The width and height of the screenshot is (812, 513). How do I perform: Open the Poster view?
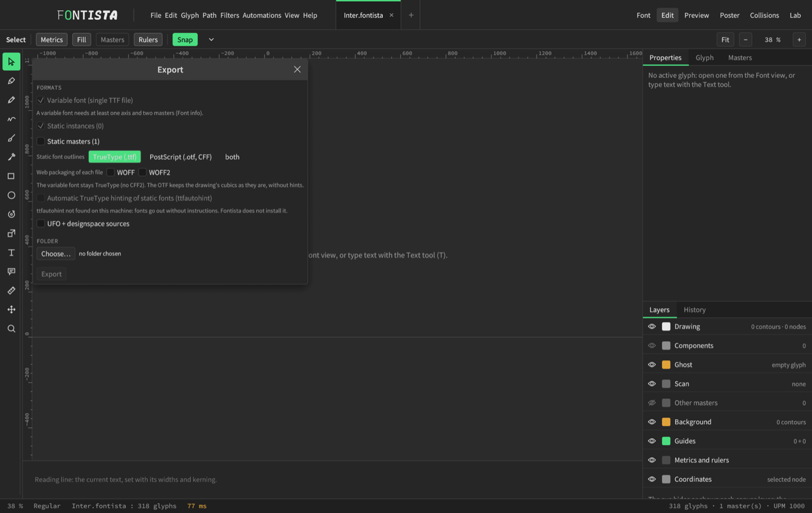click(x=730, y=16)
